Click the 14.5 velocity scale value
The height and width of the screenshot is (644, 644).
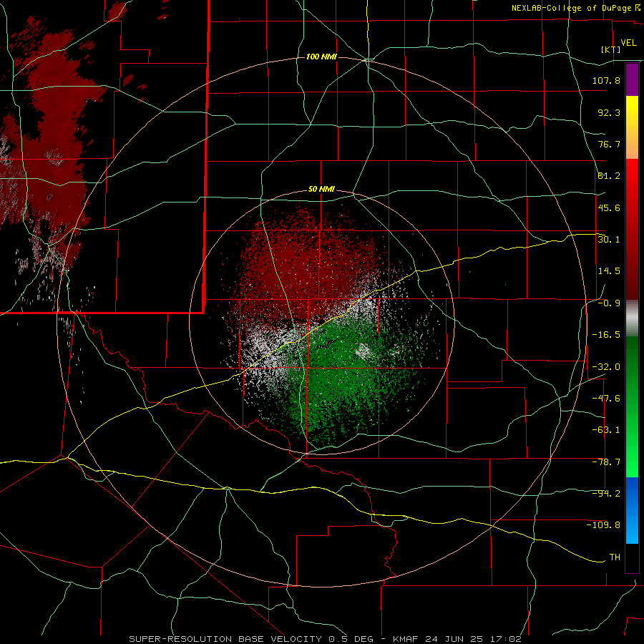[x=609, y=271]
